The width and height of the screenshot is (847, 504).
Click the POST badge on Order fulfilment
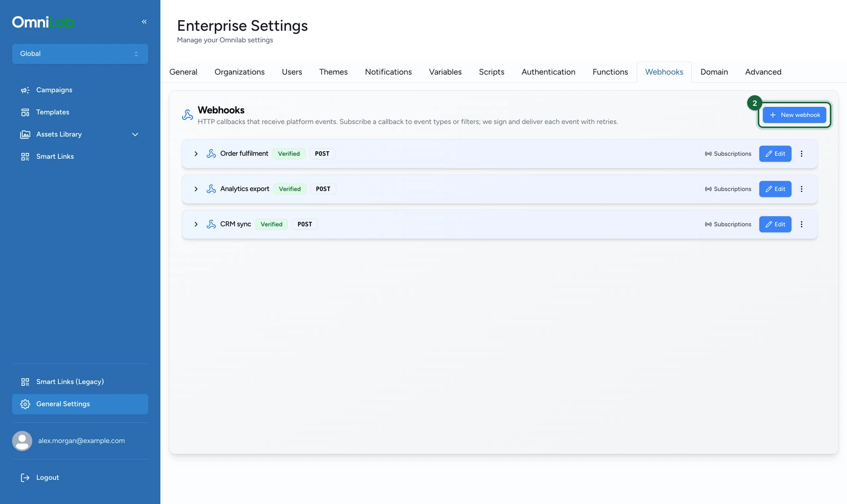pyautogui.click(x=322, y=154)
